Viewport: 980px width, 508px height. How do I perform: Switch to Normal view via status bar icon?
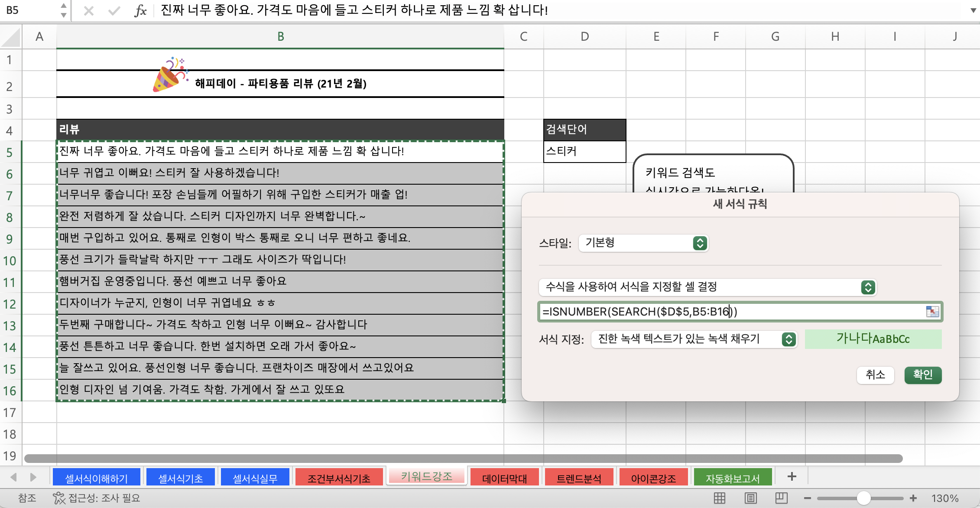point(719,498)
